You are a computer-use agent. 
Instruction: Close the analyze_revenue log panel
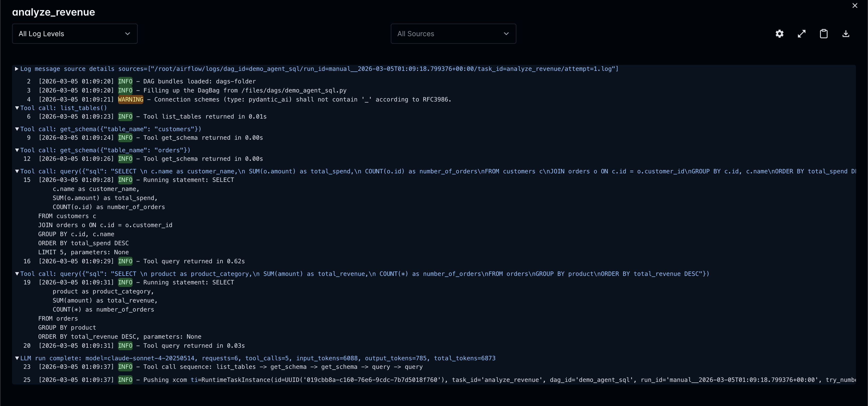click(855, 5)
